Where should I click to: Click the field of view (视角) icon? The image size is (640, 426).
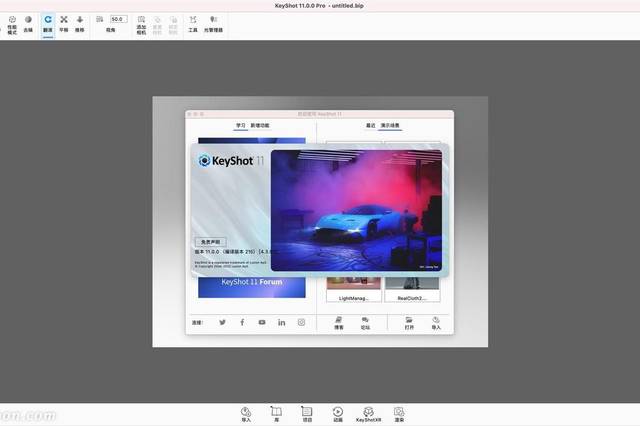(100, 19)
